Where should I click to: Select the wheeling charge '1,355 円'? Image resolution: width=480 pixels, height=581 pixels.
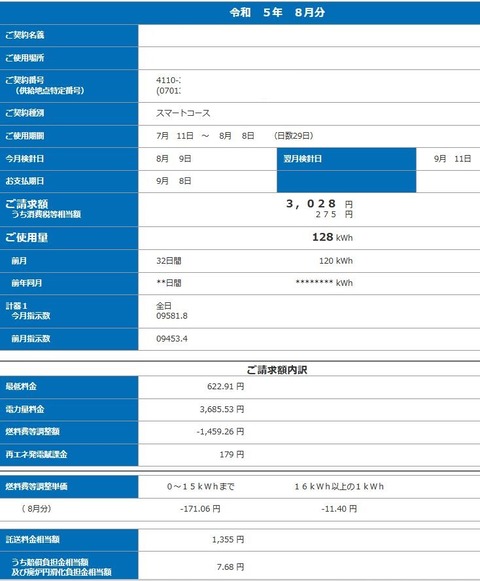coord(228,540)
